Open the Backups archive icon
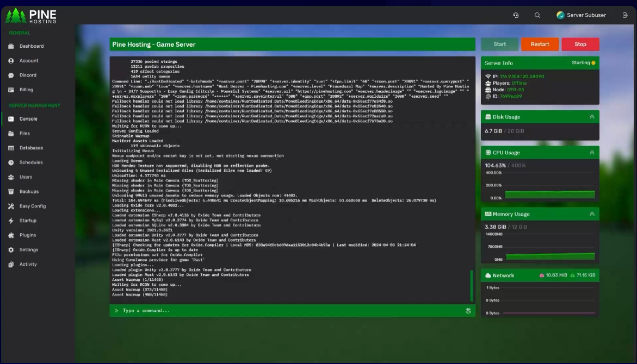 [11, 192]
